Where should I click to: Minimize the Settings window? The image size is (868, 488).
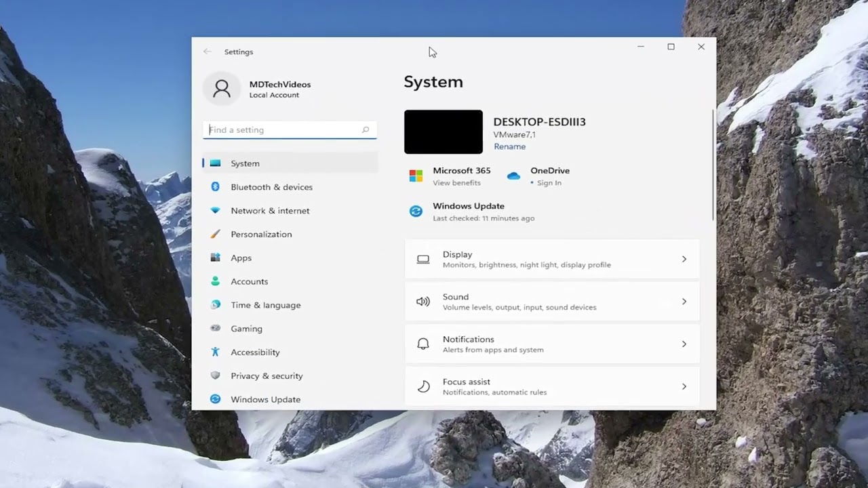click(641, 47)
